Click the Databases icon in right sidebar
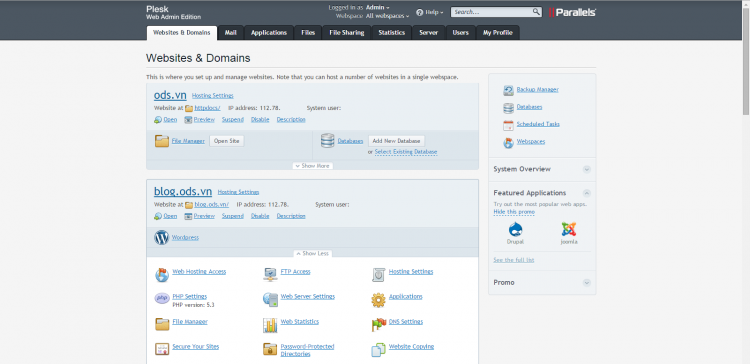 click(x=508, y=108)
